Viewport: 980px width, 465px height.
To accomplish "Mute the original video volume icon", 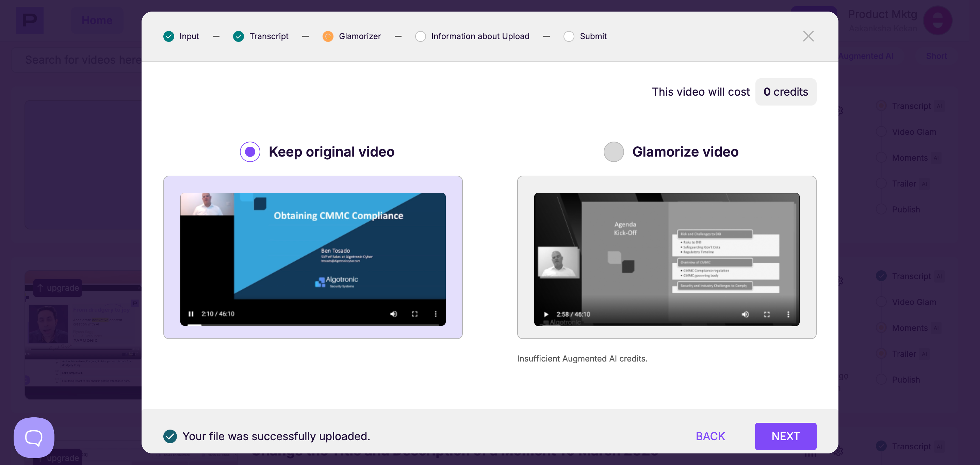I will point(393,314).
